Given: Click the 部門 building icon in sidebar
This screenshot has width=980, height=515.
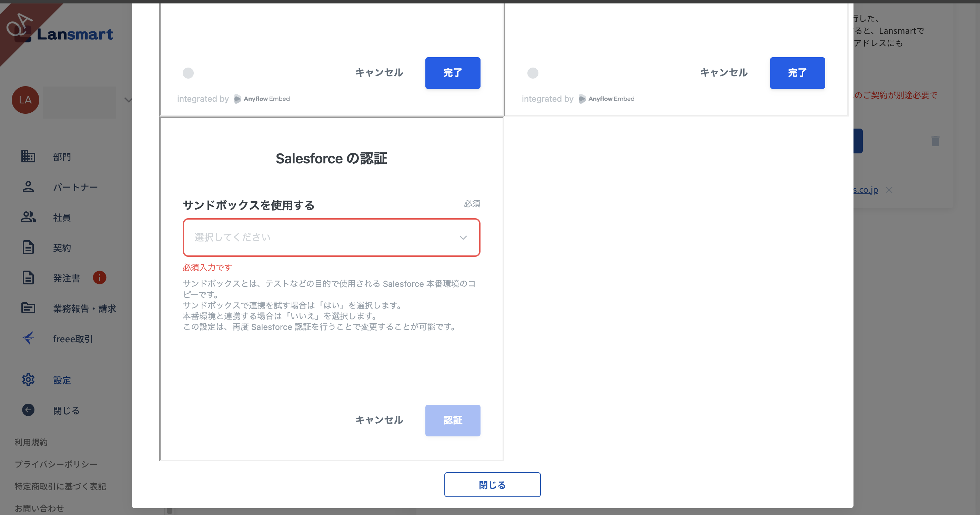Looking at the screenshot, I should click(x=28, y=156).
